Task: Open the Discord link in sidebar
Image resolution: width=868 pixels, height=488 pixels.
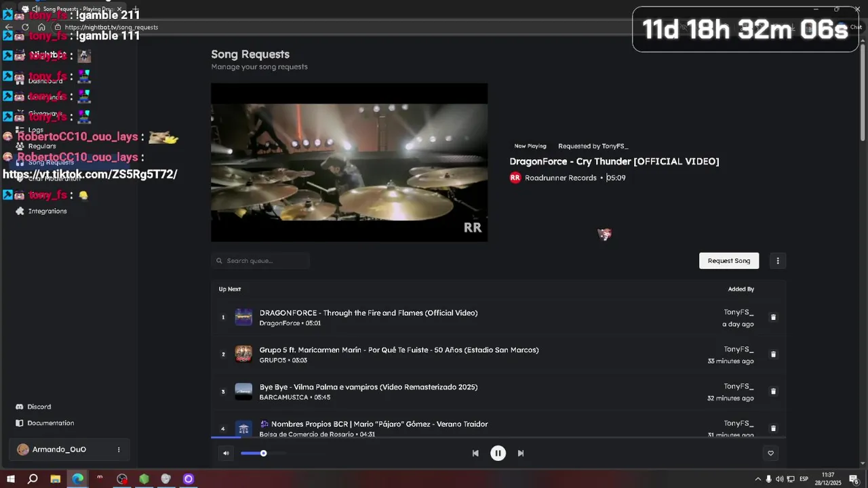Action: click(x=39, y=407)
